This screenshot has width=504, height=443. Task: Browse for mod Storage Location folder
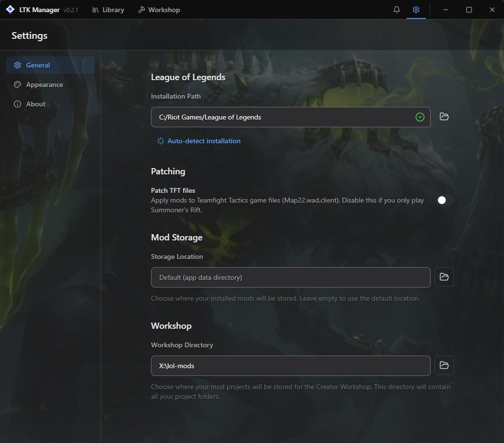tap(444, 277)
